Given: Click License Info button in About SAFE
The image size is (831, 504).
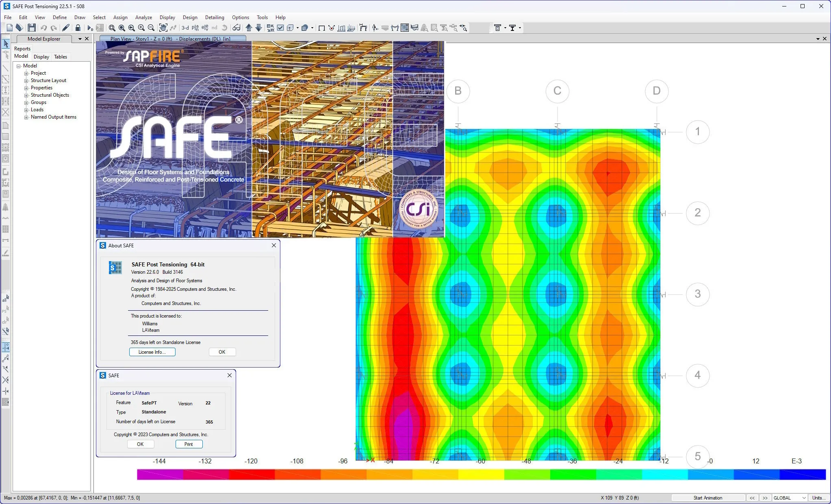Looking at the screenshot, I should pyautogui.click(x=152, y=352).
